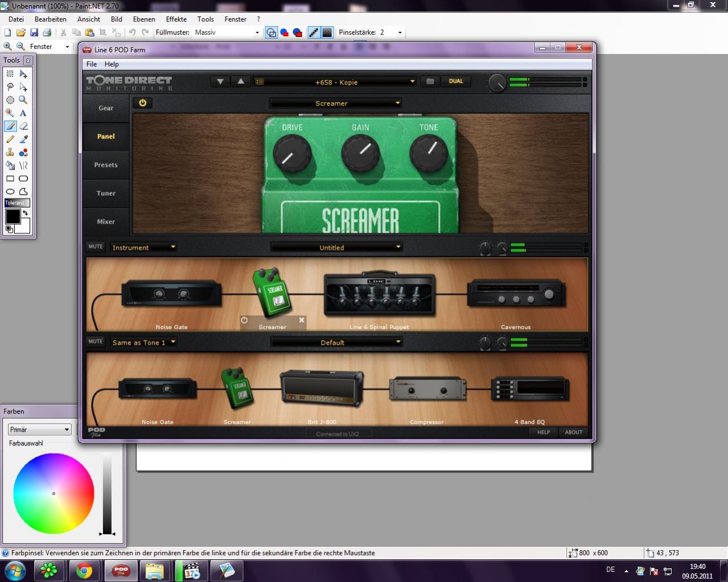Select the Recolor tool

click(23, 152)
